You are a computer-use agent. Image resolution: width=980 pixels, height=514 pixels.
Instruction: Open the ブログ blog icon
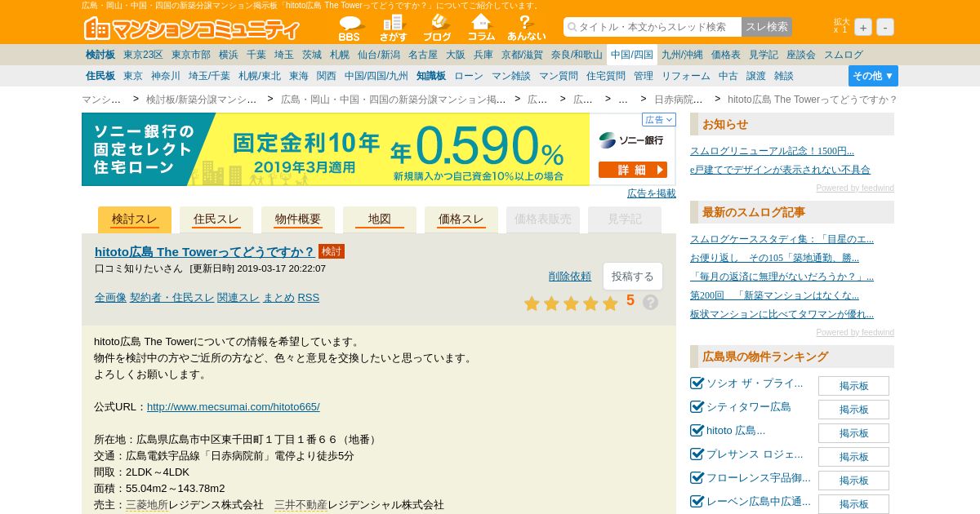[437, 28]
